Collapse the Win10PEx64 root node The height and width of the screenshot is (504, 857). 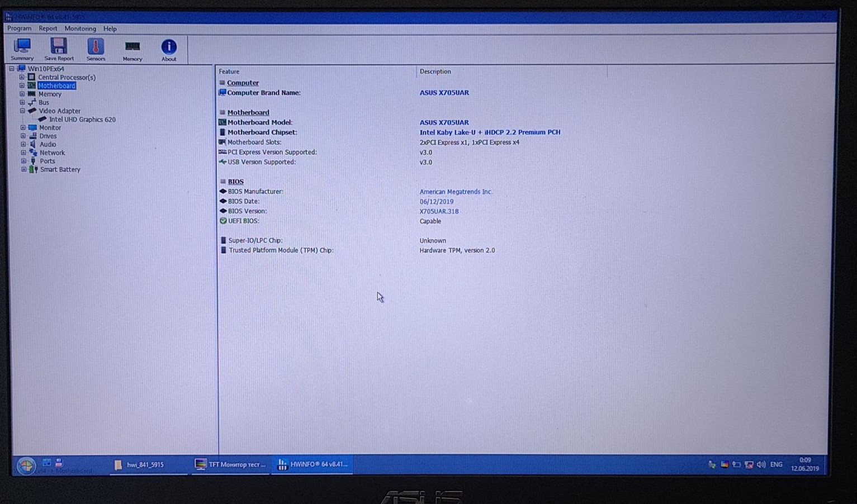tap(11, 69)
